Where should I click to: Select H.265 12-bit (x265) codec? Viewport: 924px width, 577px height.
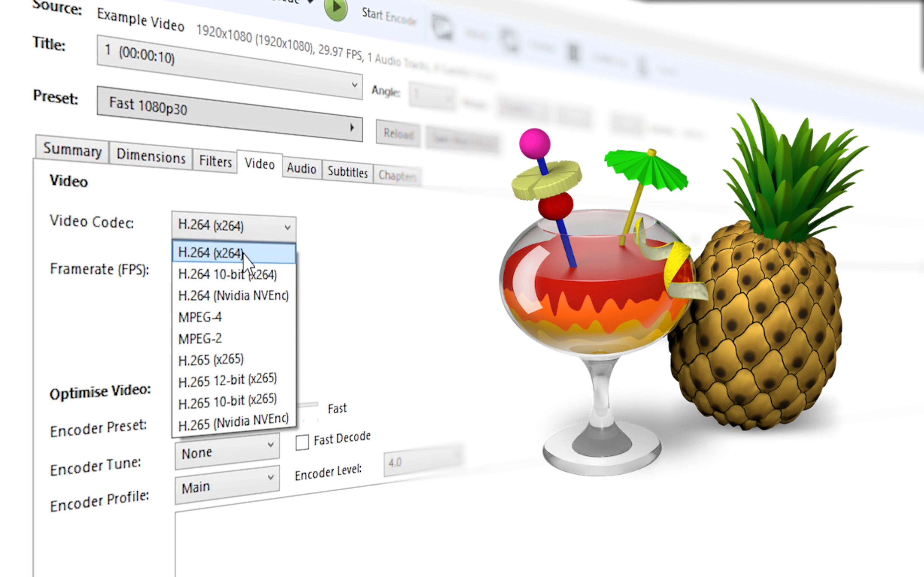point(228,379)
